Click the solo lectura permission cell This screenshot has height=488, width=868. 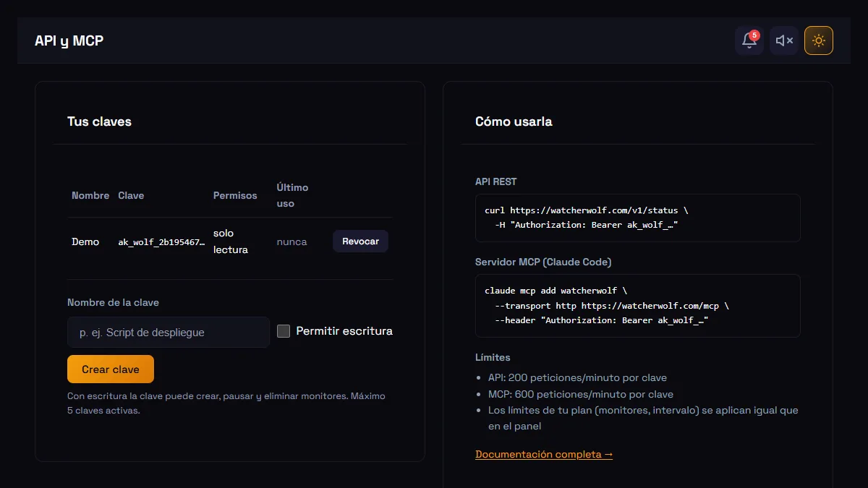coord(231,241)
